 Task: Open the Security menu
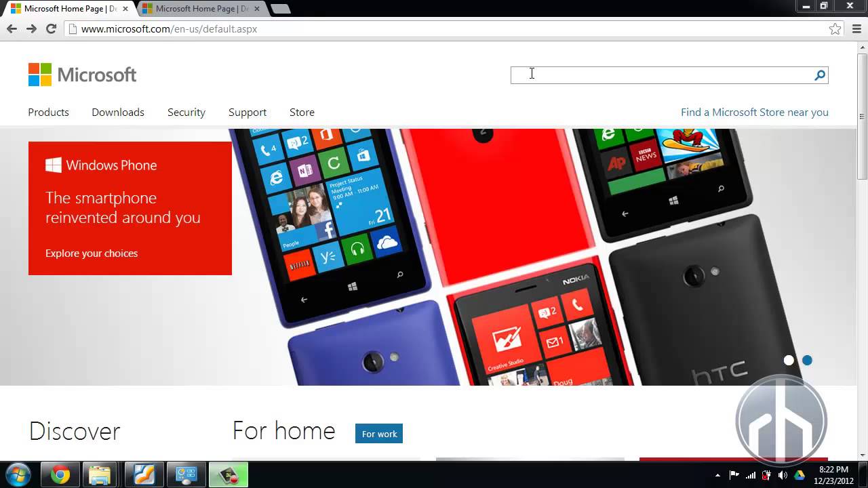[x=186, y=113]
